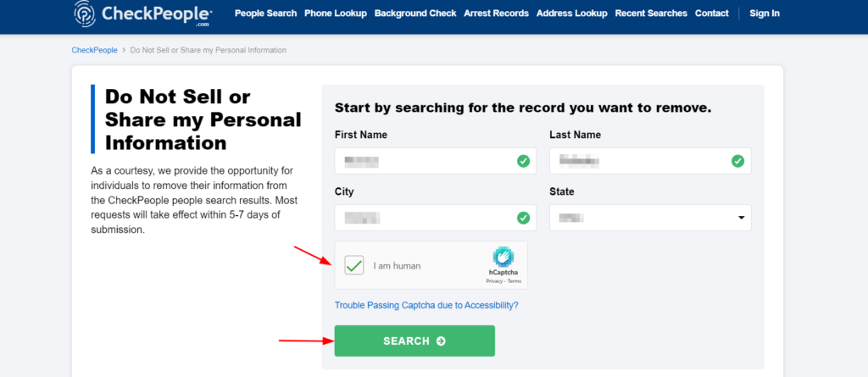The height and width of the screenshot is (377, 868).
Task: Open hCaptcha Privacy link
Action: tap(494, 281)
